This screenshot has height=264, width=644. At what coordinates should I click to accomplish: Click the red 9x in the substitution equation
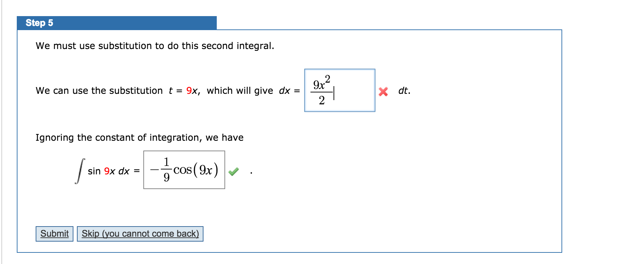pyautogui.click(x=192, y=91)
